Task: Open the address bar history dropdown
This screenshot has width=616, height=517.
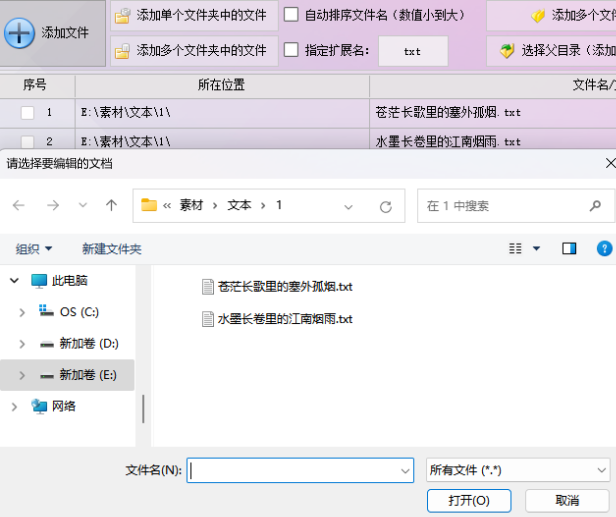Action: click(348, 207)
